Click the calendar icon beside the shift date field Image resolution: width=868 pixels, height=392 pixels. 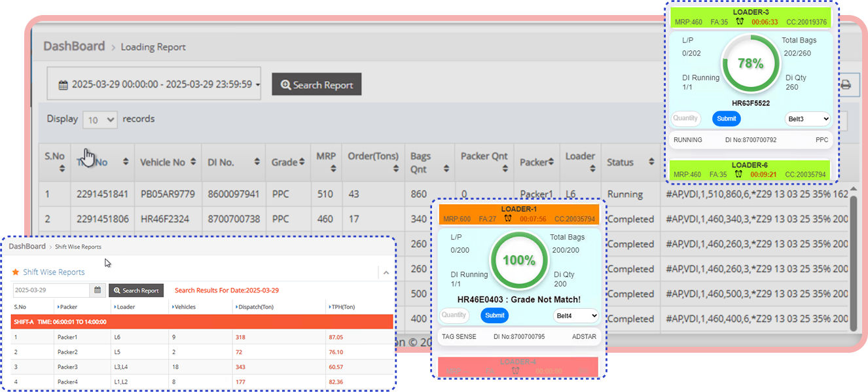(x=98, y=290)
